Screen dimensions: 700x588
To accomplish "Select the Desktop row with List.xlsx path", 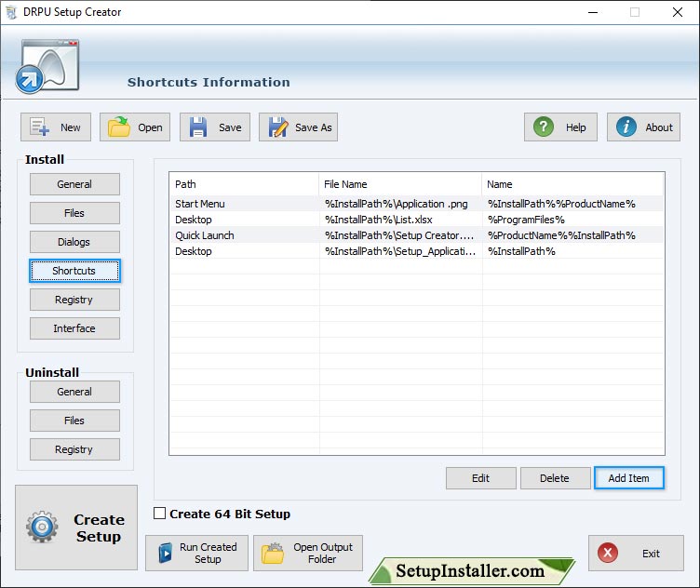I will 416,220.
